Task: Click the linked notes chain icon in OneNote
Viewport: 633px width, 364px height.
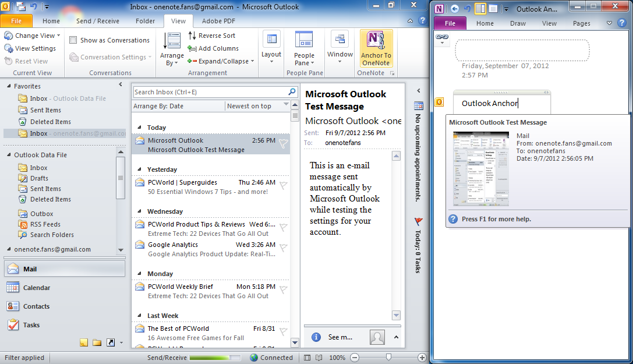Action: pos(442,37)
